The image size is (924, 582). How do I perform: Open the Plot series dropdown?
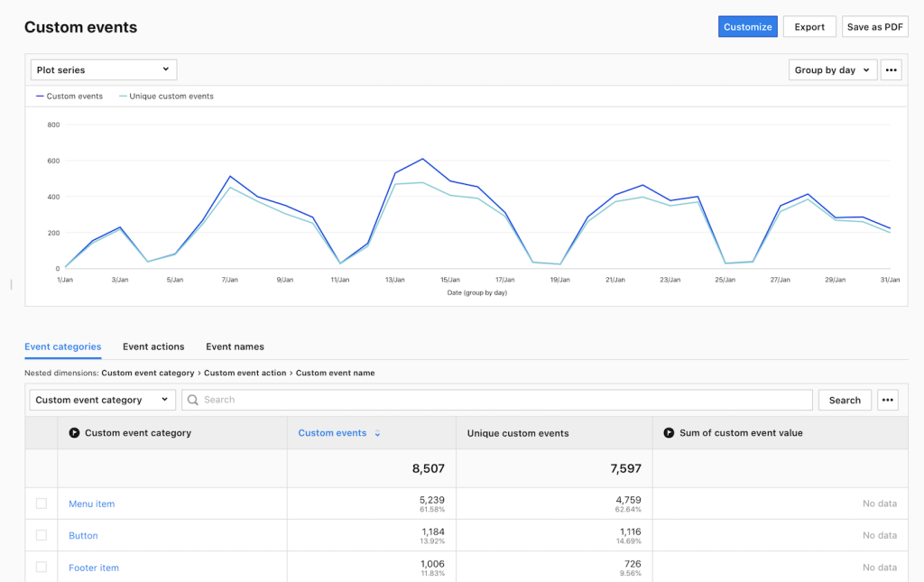click(x=104, y=70)
